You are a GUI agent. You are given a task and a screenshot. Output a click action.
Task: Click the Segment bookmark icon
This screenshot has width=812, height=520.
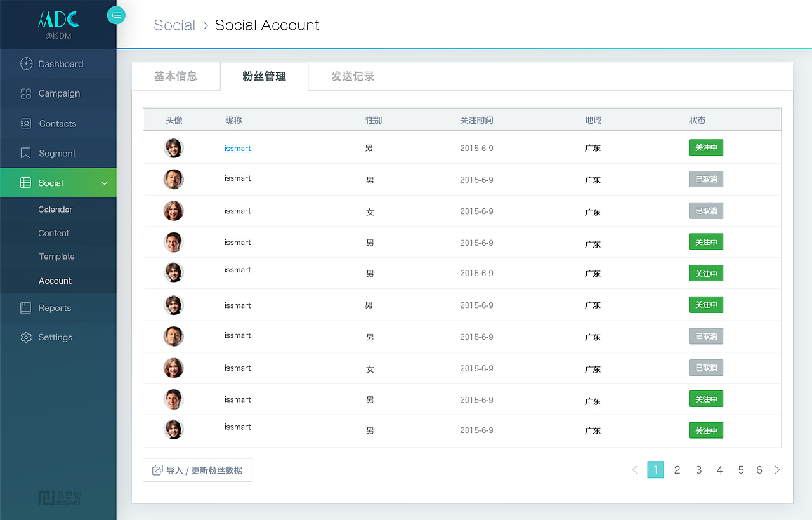(26, 153)
